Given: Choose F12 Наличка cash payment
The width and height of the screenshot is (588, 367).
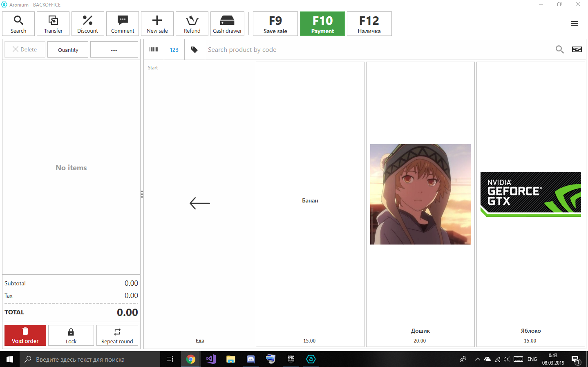Looking at the screenshot, I should (369, 24).
